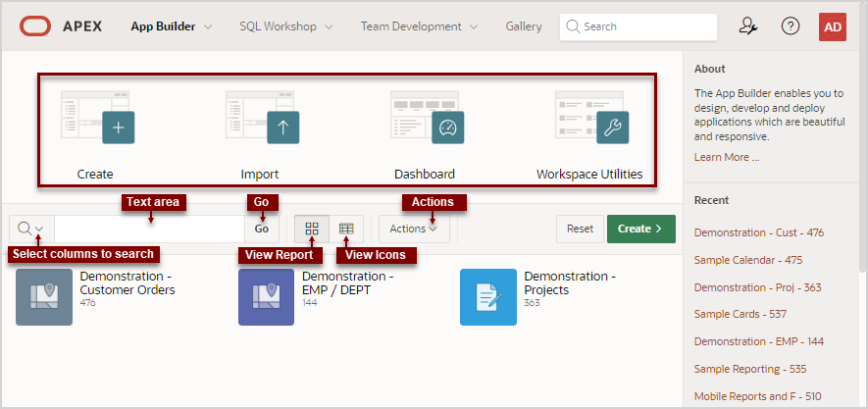Open the select columns to search dropdown
This screenshot has height=409, width=868.
(x=31, y=229)
